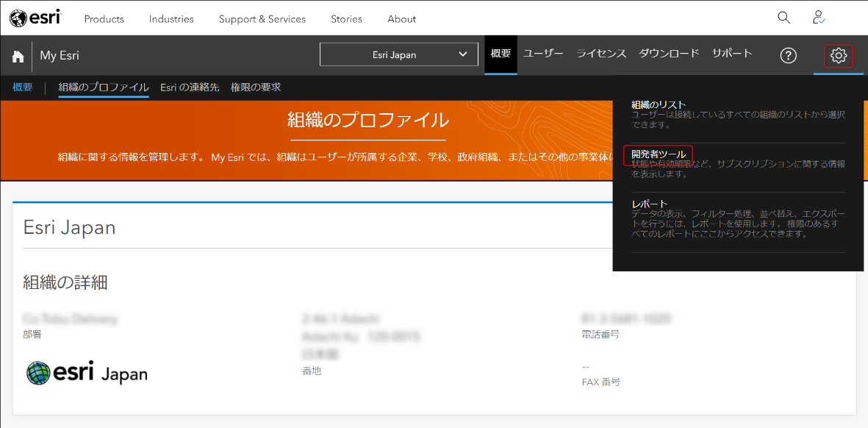Open the Stories menu

(x=346, y=19)
